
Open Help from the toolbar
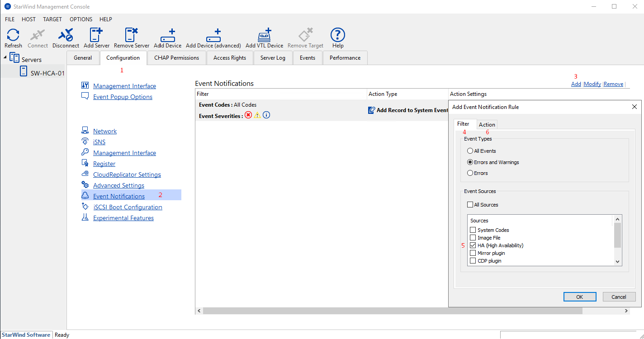coord(338,35)
